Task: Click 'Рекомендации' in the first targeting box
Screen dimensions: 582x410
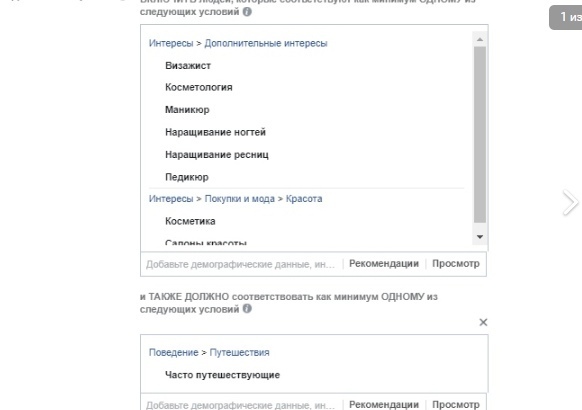Action: (x=384, y=264)
